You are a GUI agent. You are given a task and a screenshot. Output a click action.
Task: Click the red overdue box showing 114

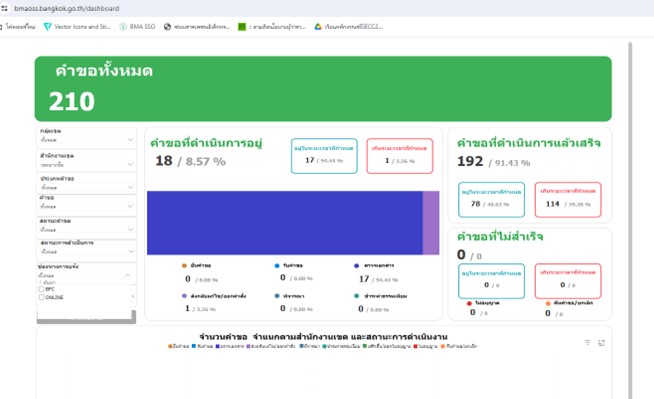click(x=568, y=200)
